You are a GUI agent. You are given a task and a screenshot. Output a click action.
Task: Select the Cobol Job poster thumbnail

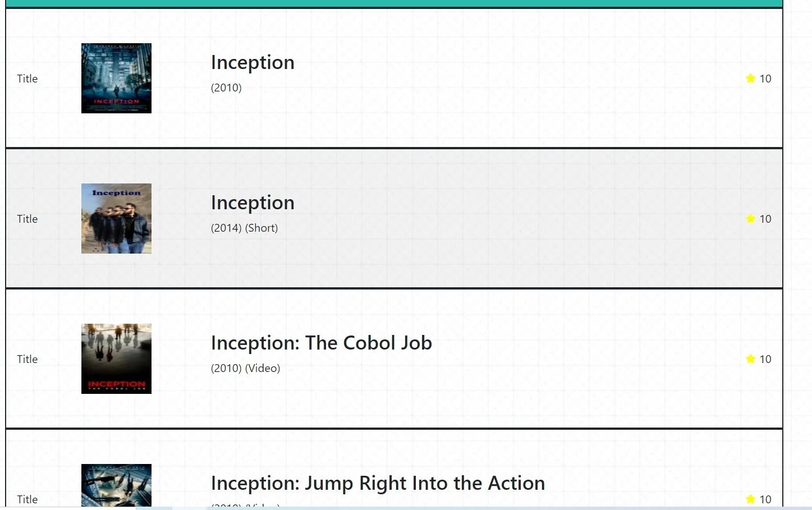point(116,359)
